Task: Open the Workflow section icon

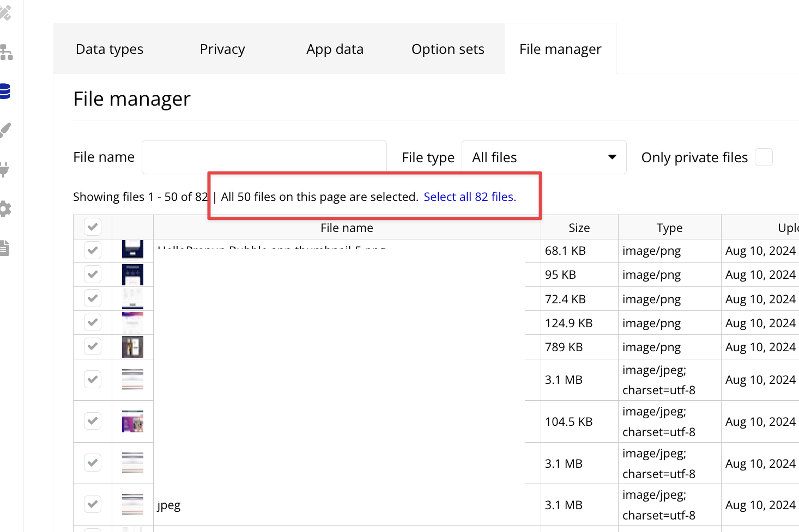Action: point(6,52)
